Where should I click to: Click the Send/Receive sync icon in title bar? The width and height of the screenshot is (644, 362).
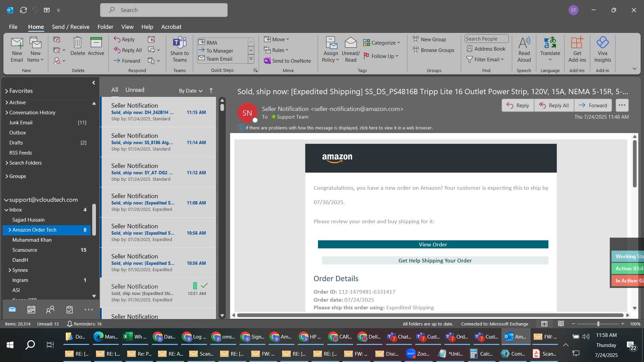coord(23,10)
